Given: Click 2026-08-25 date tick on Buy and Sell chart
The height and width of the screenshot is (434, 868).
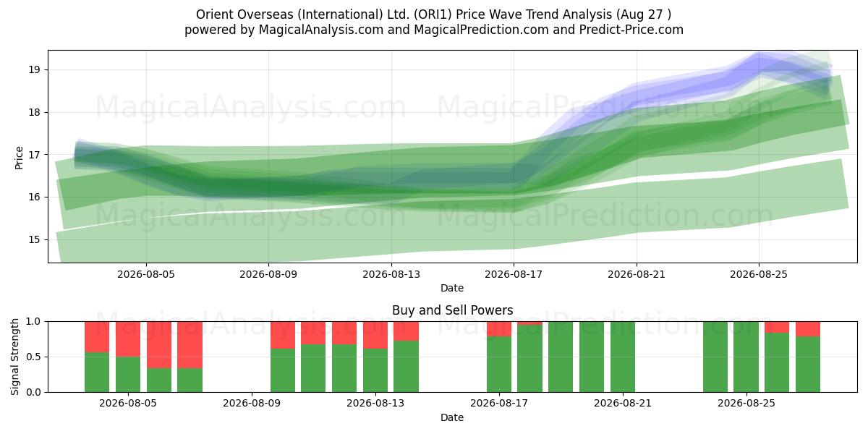Looking at the screenshot, I should [746, 404].
